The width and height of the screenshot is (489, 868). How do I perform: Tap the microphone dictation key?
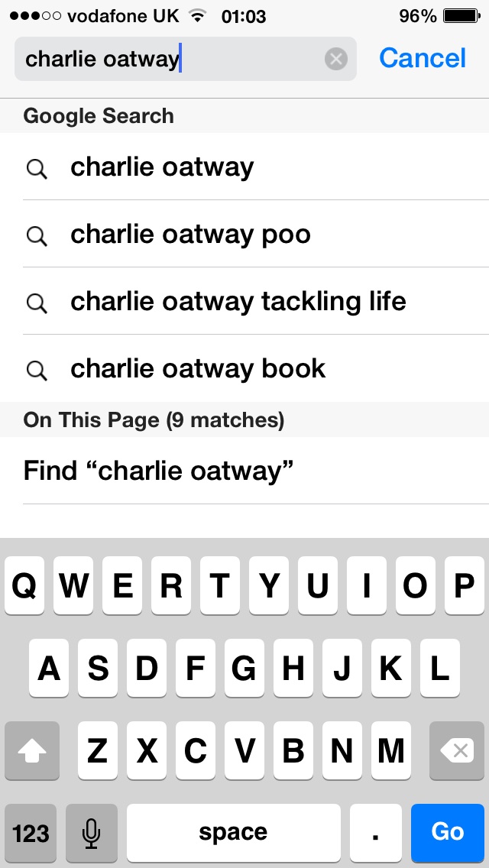[92, 832]
